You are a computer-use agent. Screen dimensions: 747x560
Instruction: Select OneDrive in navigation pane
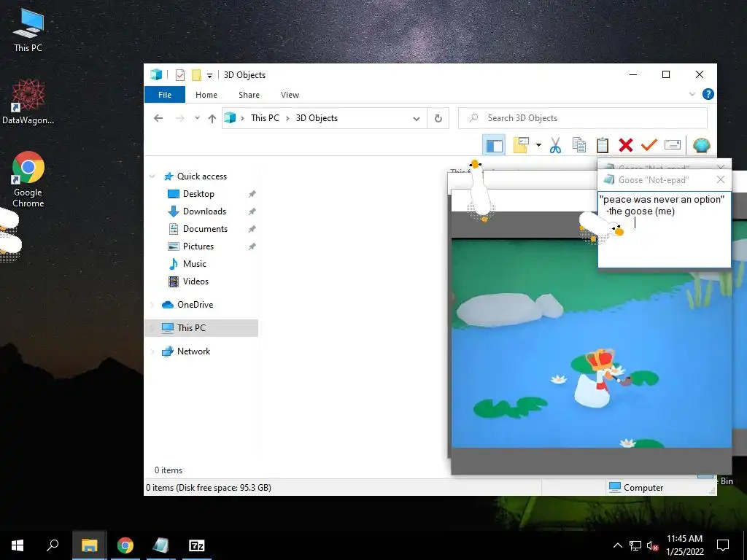click(x=195, y=305)
